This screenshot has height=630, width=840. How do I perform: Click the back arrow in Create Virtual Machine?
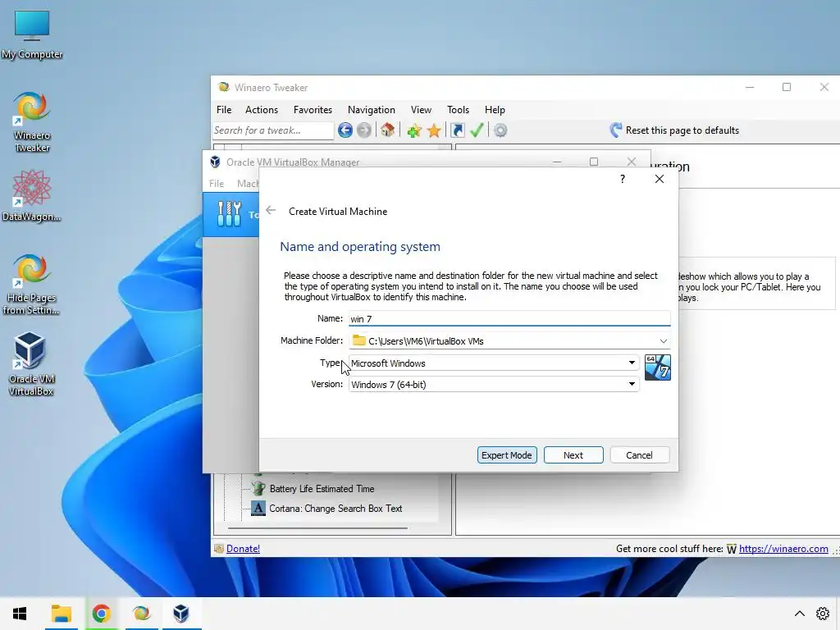pyautogui.click(x=271, y=211)
